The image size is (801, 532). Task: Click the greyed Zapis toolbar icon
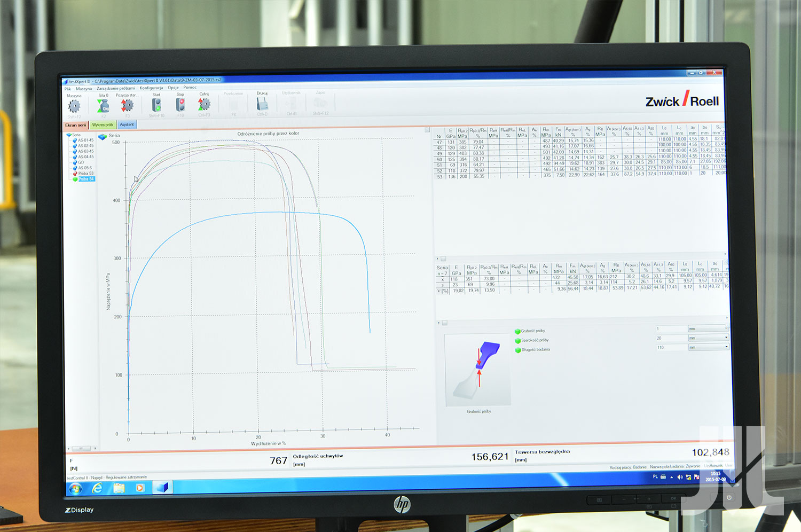click(320, 102)
